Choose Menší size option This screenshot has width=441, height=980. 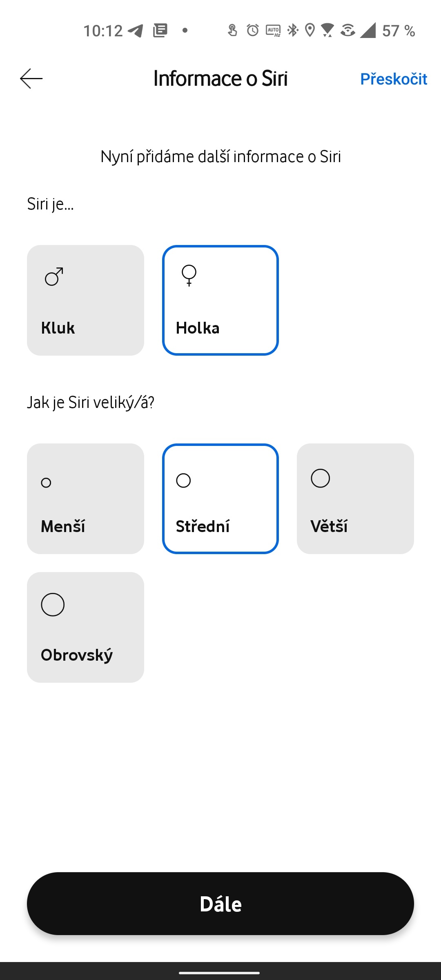click(85, 499)
